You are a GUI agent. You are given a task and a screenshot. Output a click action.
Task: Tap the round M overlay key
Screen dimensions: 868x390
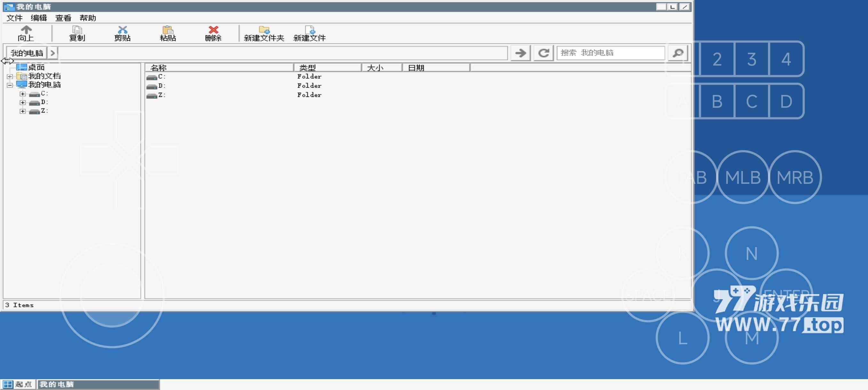(752, 338)
